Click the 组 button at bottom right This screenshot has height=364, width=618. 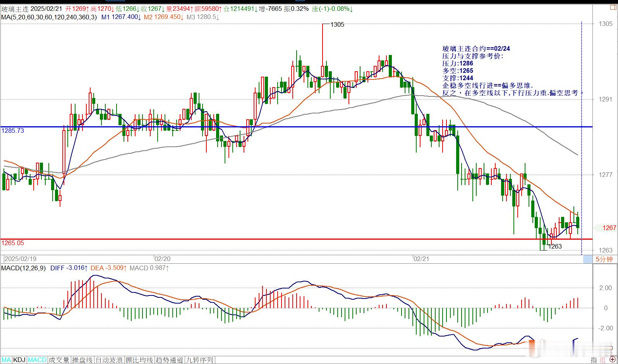point(603,360)
